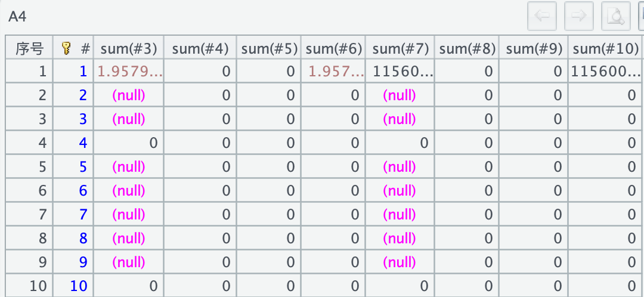Click the truncated 1.9579... cell in sum(#3)
This screenshot has width=644, height=297.
pyautogui.click(x=129, y=72)
